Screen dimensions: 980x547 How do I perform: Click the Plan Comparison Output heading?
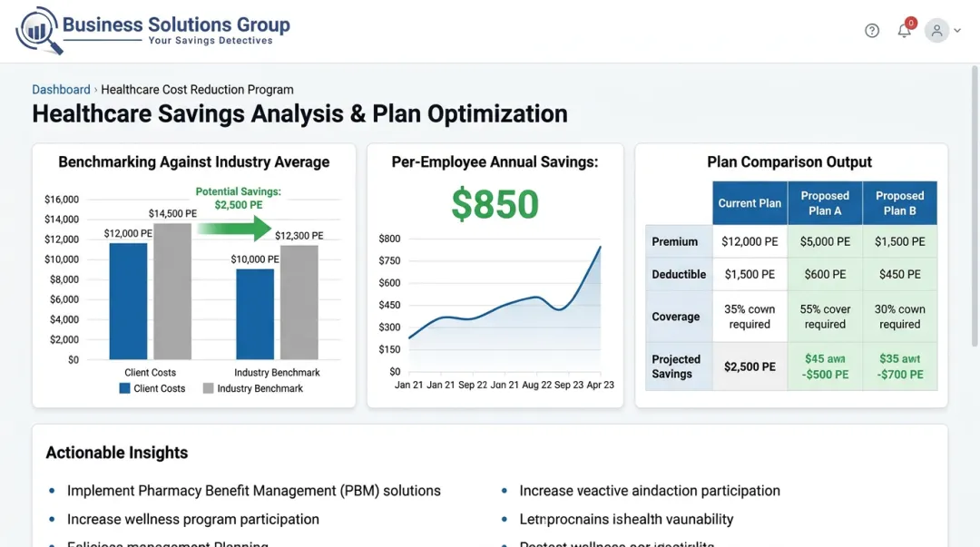click(x=789, y=161)
